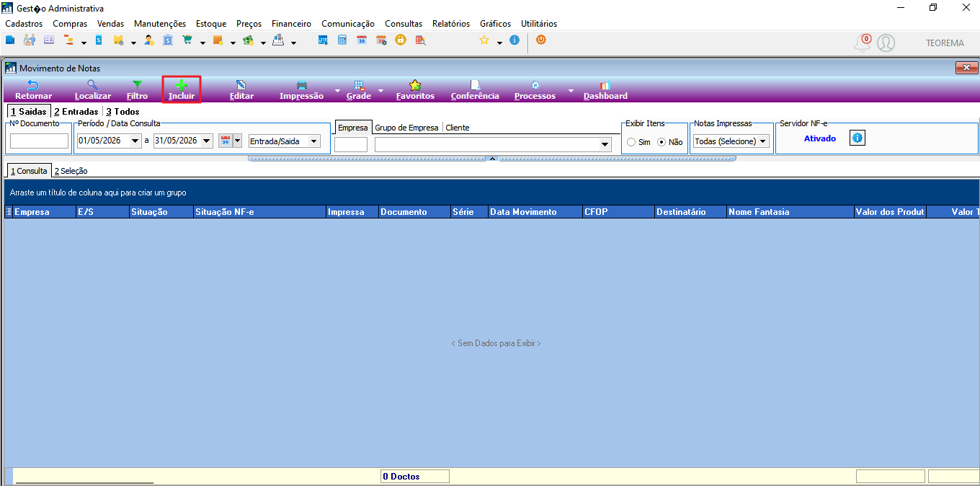Click the grid column chooser icon
Image resolution: width=980 pixels, height=486 pixels.
click(9, 212)
